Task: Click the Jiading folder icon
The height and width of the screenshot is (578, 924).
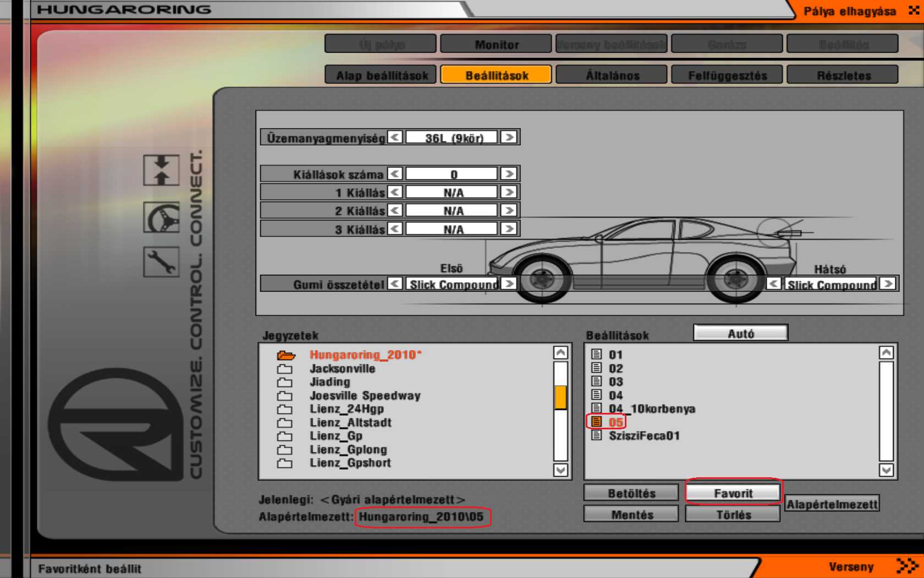Action: [x=285, y=382]
